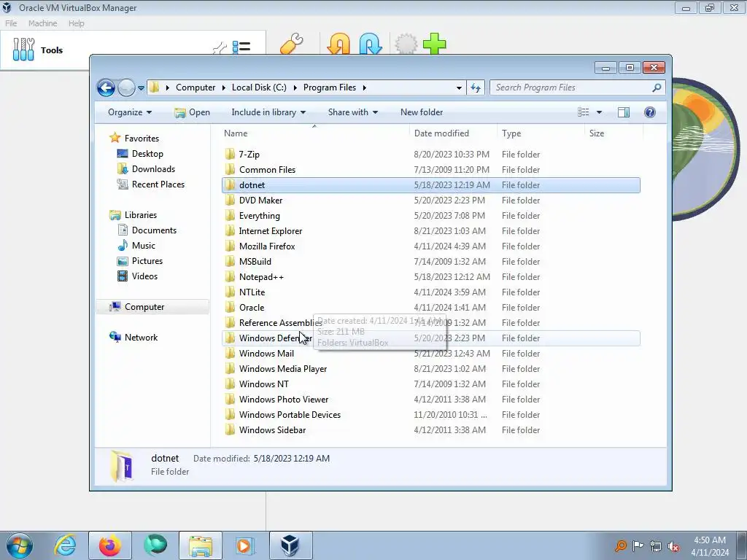This screenshot has width=747, height=560.
Task: Select Documents library
Action: pos(154,230)
